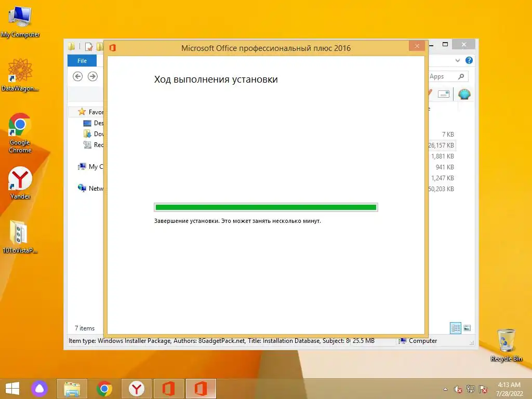Select Recent places in Explorer navigation pane

(93, 144)
